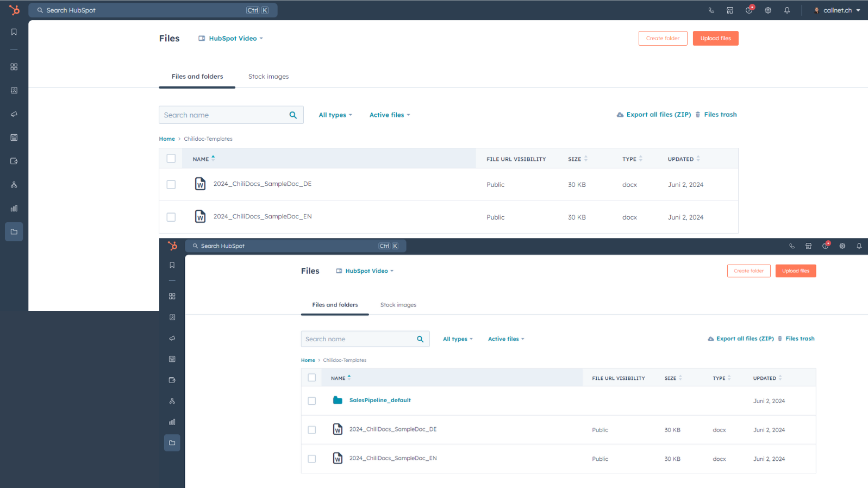Open Files trash in the upper window
868x488 pixels.
(716, 115)
